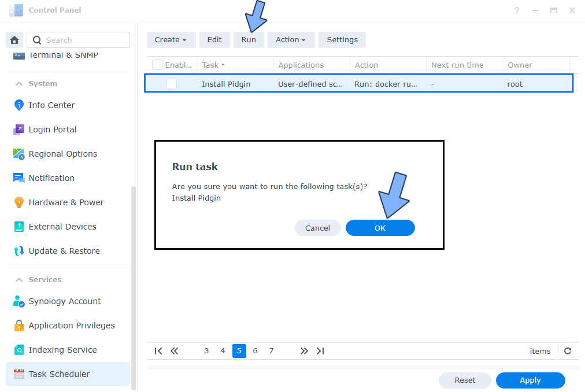Open task scheduler Settings
This screenshot has height=392, width=585.
(342, 40)
